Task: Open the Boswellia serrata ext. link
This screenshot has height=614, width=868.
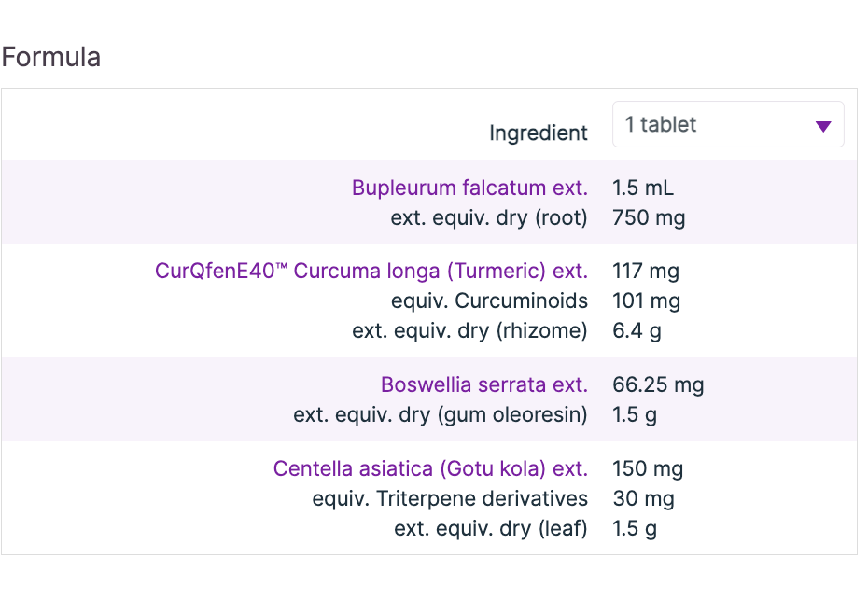Action: click(483, 384)
